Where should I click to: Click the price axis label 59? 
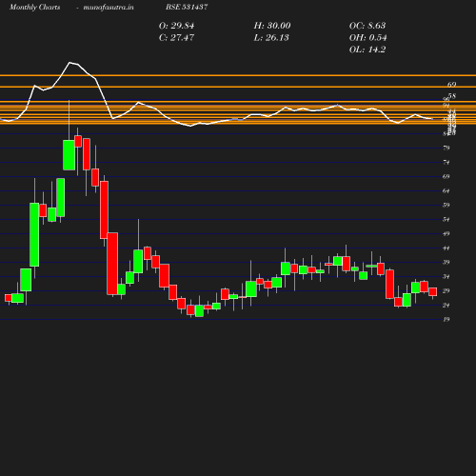click(x=446, y=205)
